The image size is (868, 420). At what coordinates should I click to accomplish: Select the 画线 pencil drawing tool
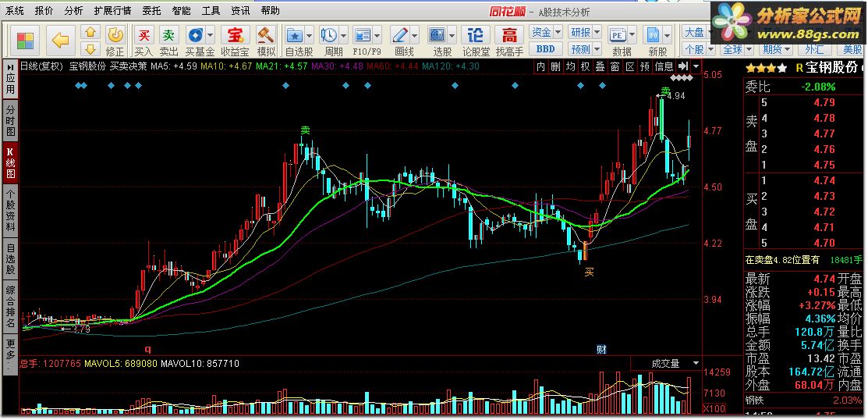399,36
